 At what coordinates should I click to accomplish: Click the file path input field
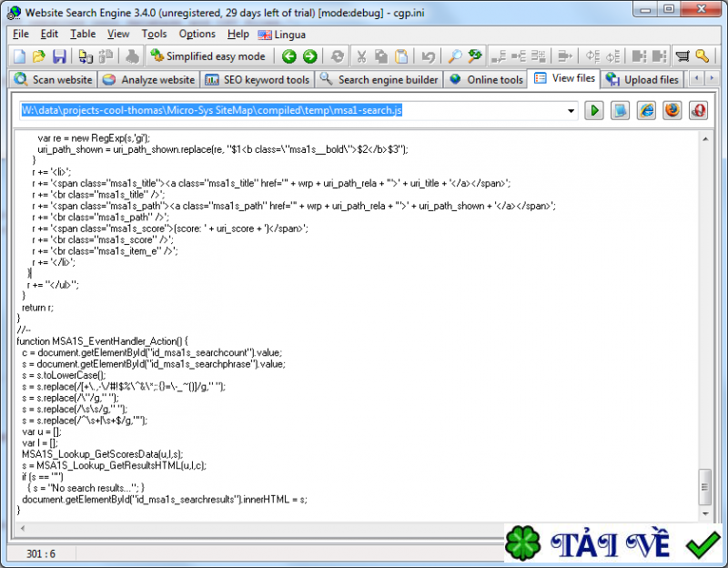298,110
